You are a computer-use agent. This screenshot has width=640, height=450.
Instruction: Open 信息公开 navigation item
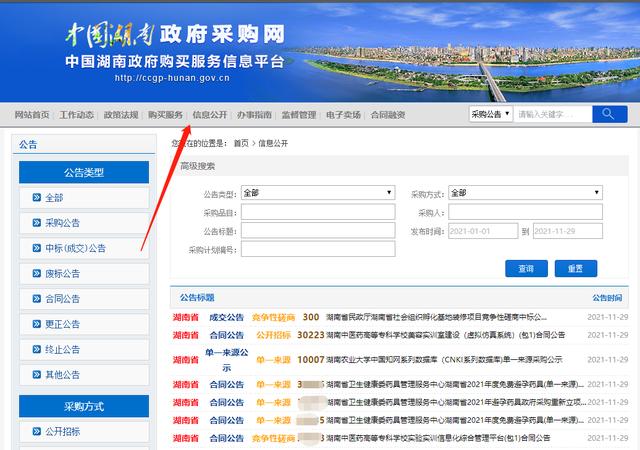tap(210, 115)
